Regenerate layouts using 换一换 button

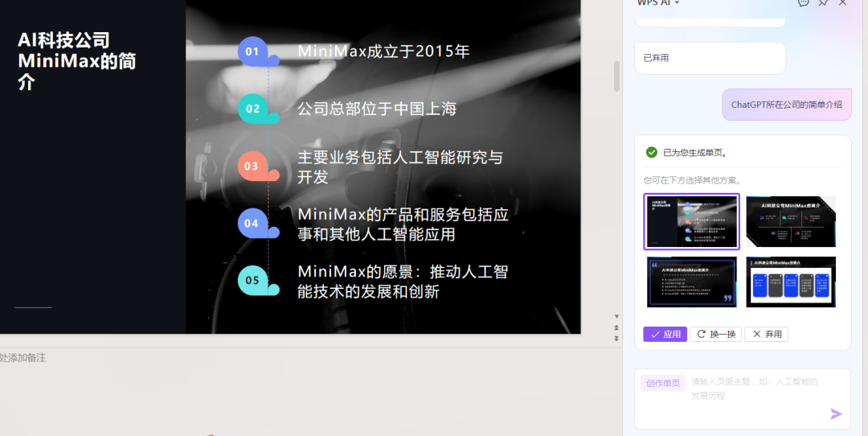716,334
